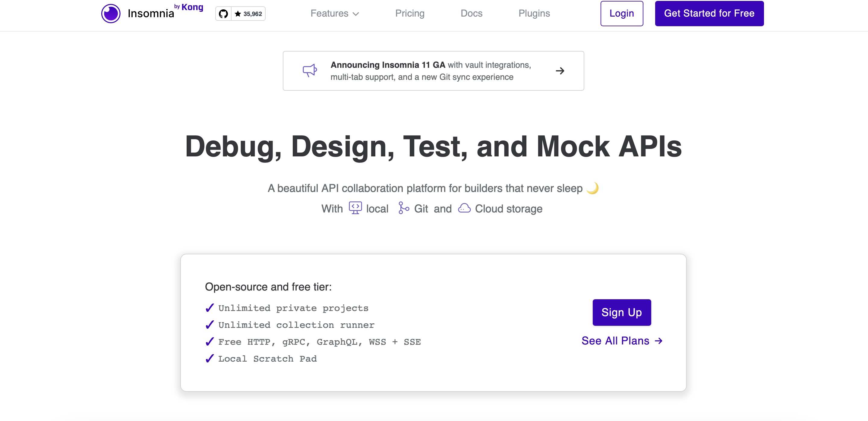Click Get Started for Free button

tap(709, 14)
